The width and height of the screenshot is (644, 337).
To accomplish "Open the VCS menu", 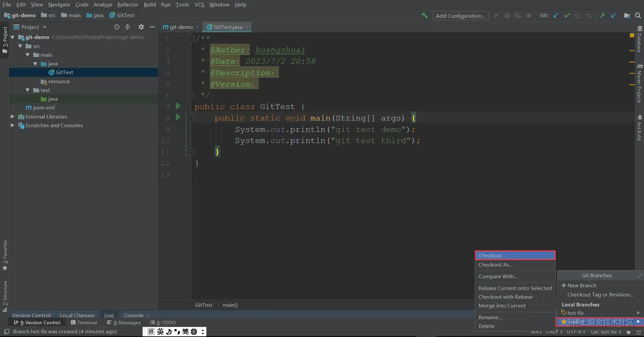I will (x=199, y=4).
